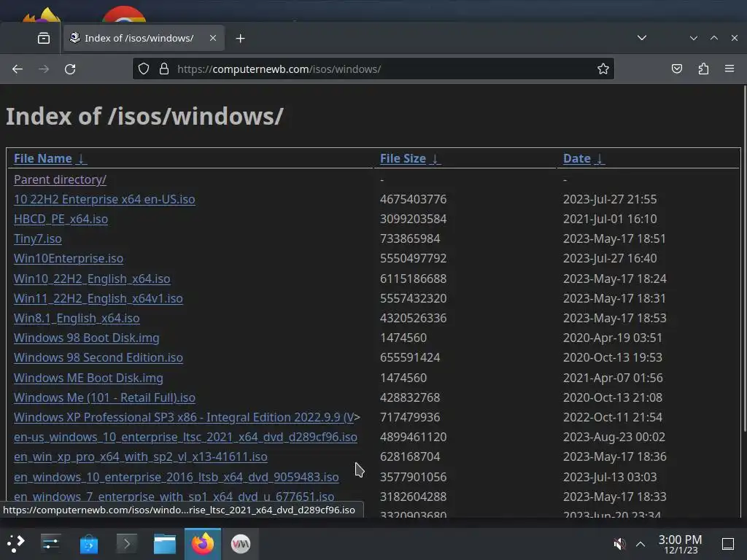Download Win8.1_English_x64.iso
This screenshot has width=747, height=560.
tap(77, 318)
